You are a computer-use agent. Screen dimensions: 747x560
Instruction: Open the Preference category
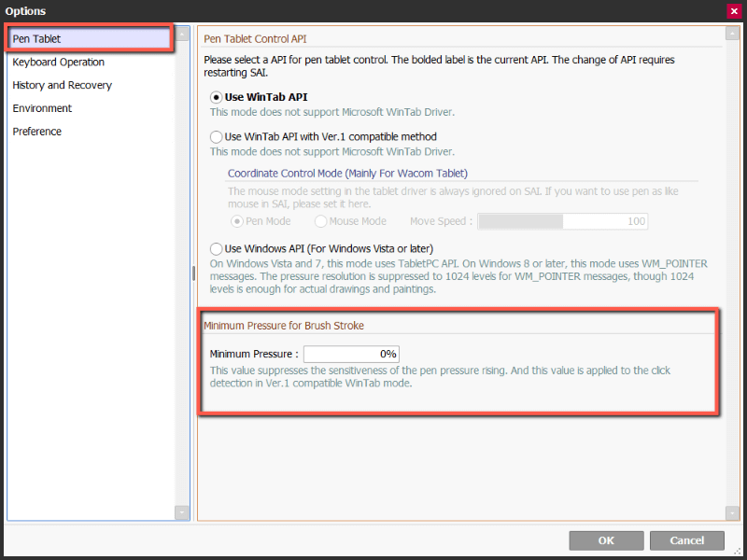[36, 132]
